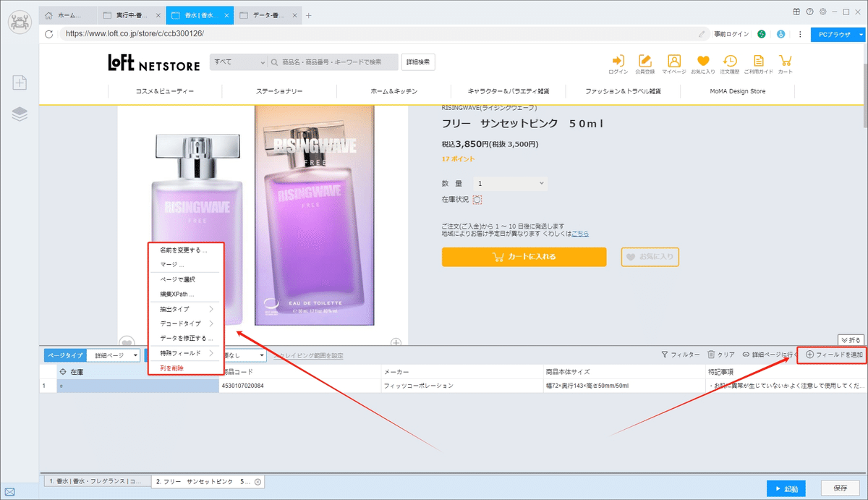868x500 pixels.
Task: Click the zoom plus icon under product image
Action: coord(396,342)
